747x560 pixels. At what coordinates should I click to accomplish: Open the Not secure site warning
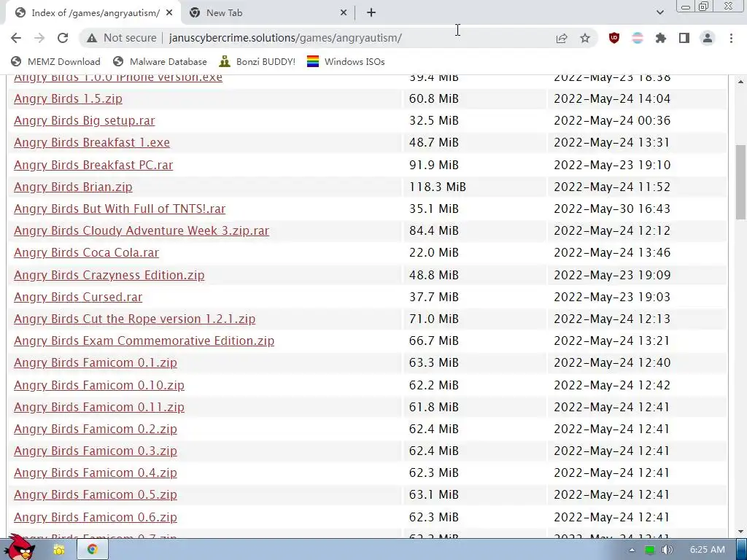122,38
